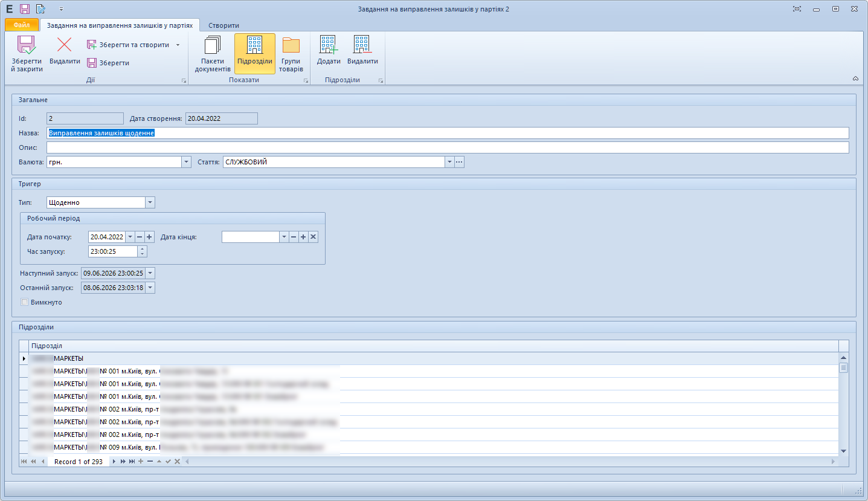Append a record with navigator plus

pyautogui.click(x=141, y=462)
